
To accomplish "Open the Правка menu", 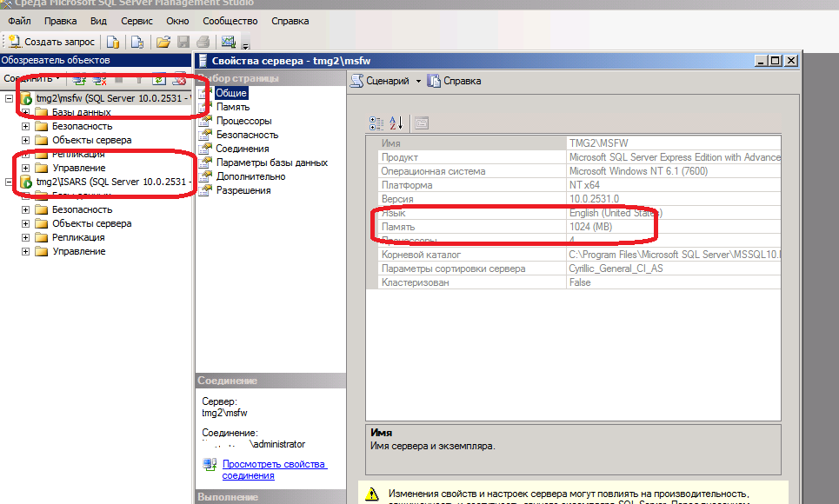I will tap(61, 22).
